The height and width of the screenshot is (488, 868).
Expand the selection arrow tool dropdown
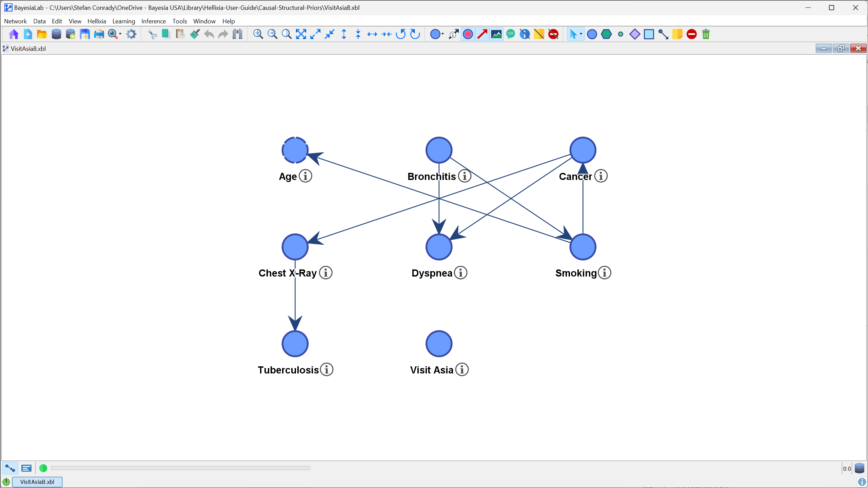[x=581, y=34]
